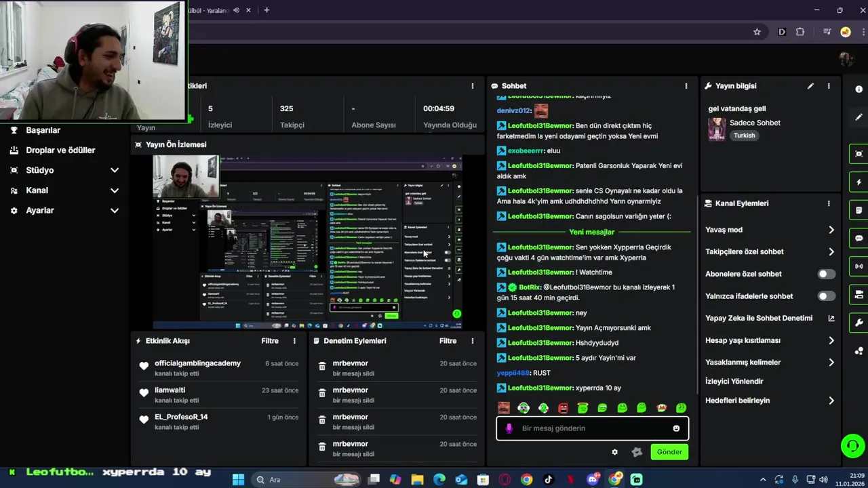
Task: Pick the red angry emote
Action: (563, 408)
